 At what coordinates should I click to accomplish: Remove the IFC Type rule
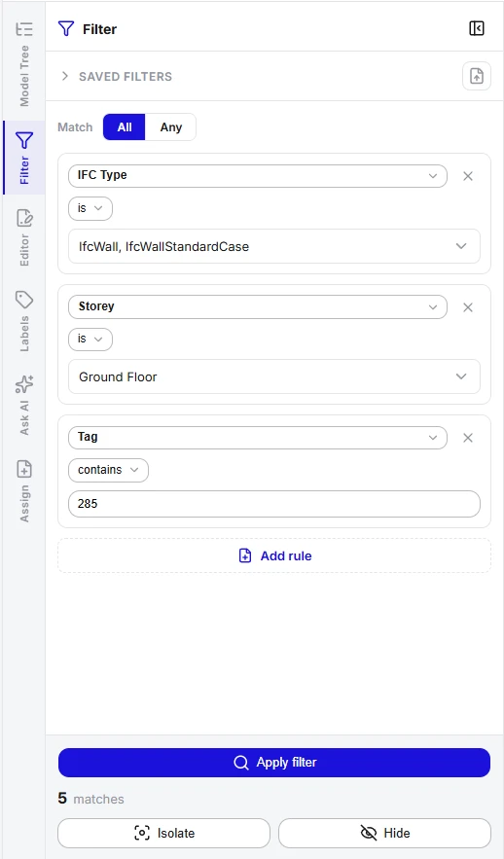468,176
